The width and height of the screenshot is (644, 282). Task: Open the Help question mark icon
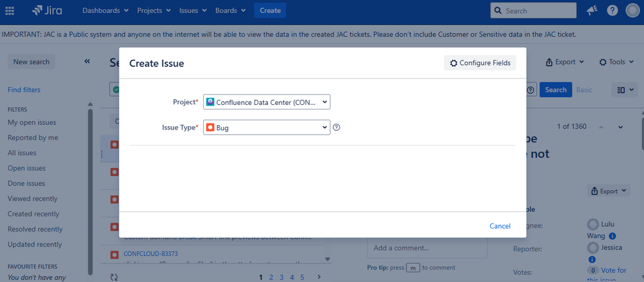point(612,11)
